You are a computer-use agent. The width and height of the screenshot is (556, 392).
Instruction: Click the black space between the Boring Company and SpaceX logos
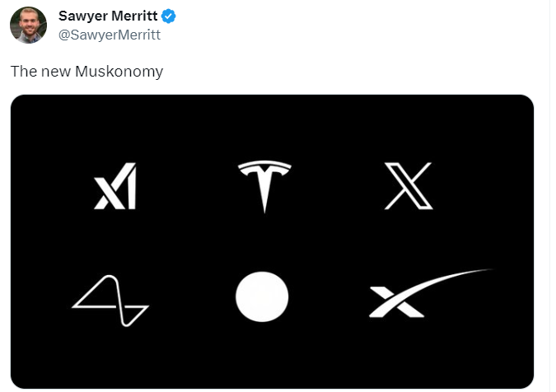tap(329, 297)
